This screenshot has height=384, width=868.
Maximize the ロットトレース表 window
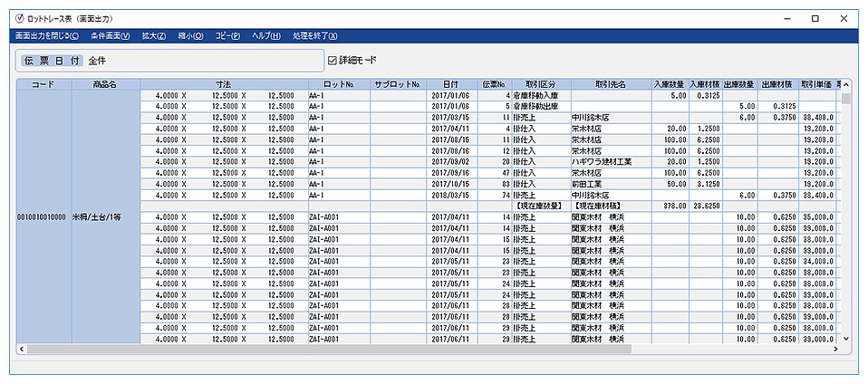click(x=815, y=18)
